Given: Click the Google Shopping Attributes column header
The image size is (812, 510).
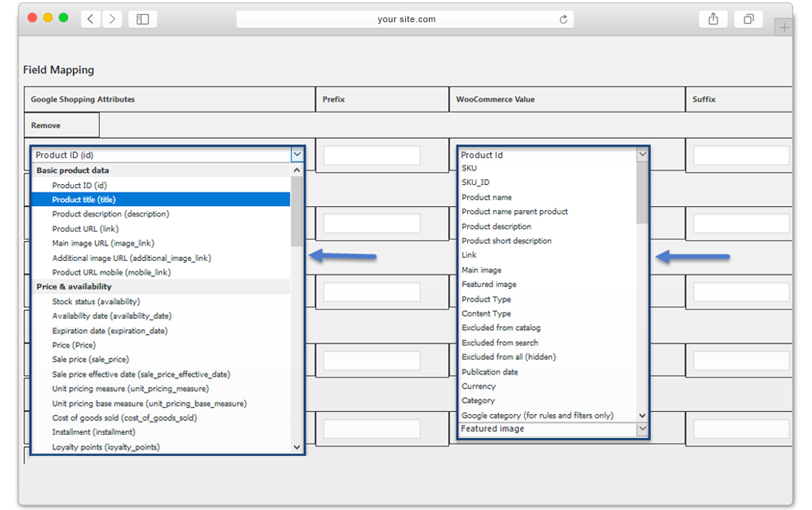Looking at the screenshot, I should (x=170, y=99).
